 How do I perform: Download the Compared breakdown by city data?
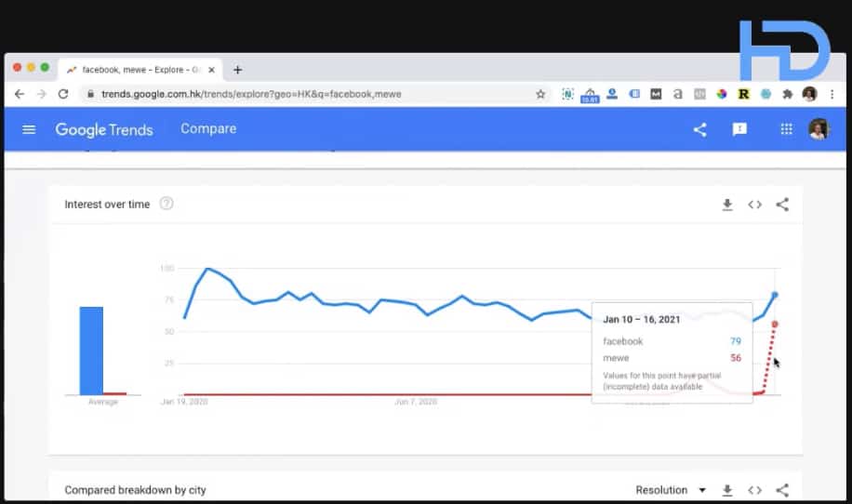point(727,490)
